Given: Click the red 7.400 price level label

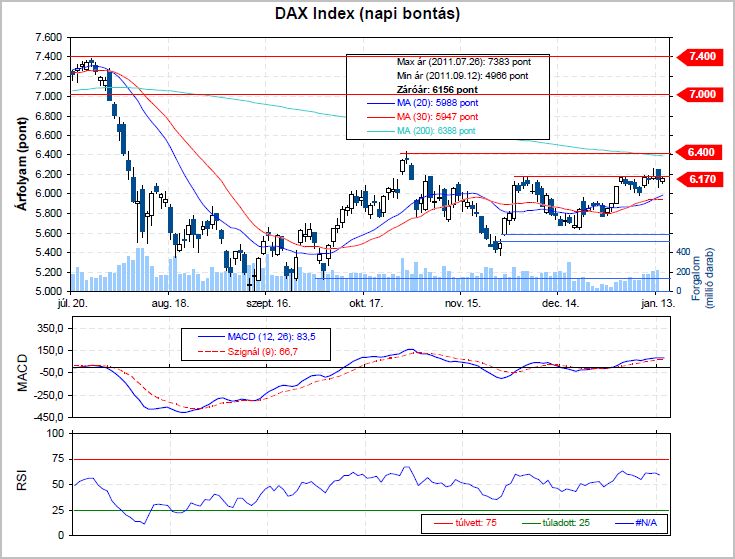Looking at the screenshot, I should tap(702, 57).
